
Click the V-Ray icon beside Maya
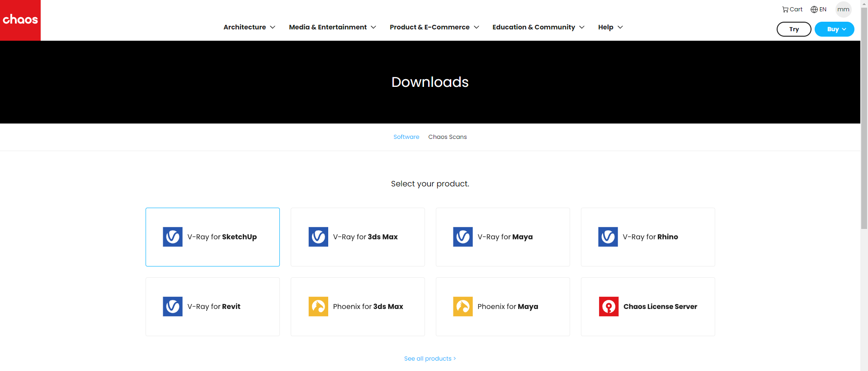point(463,237)
